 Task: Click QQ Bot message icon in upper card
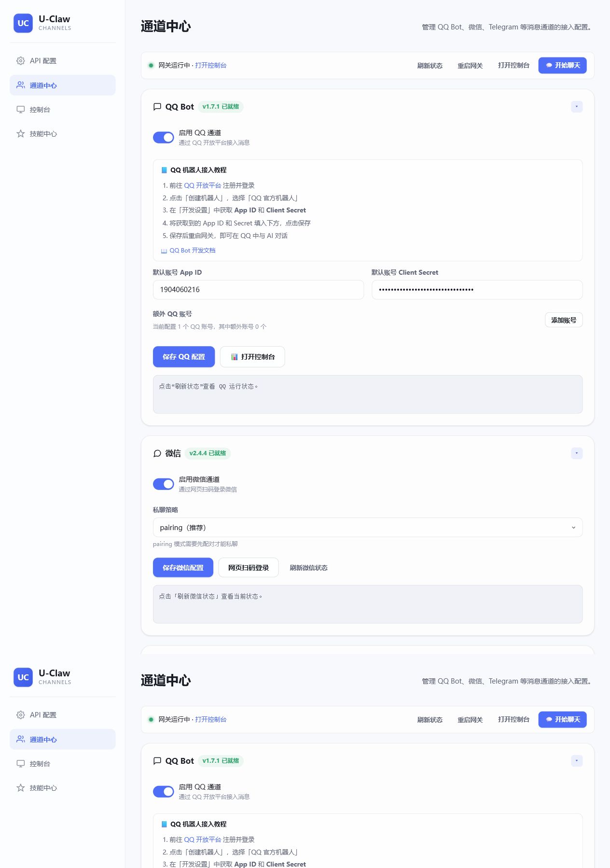coord(157,107)
